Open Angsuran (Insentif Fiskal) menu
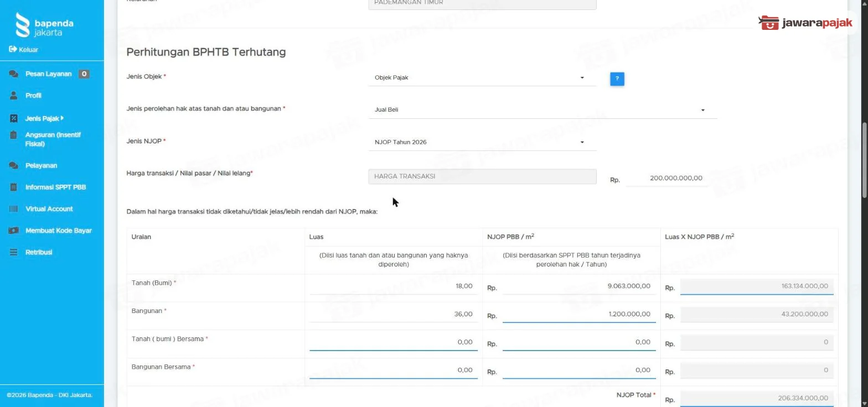The height and width of the screenshot is (407, 868). pyautogui.click(x=53, y=139)
